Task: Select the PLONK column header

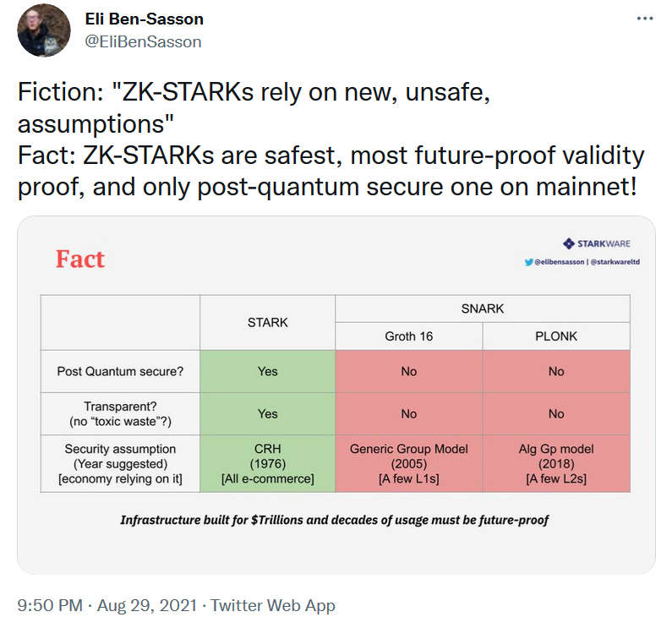Action: 556,336
